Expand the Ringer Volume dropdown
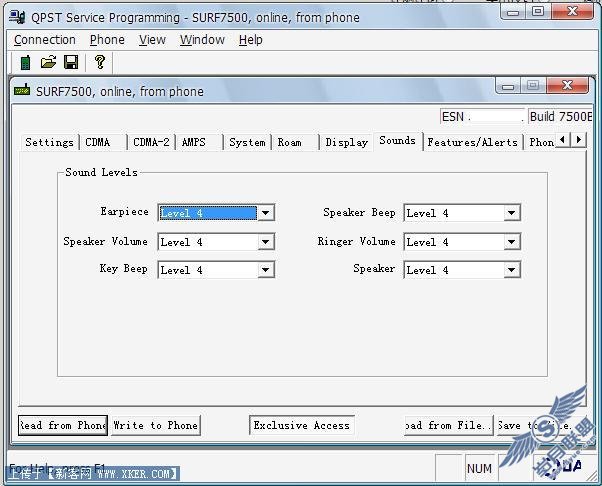The height and width of the screenshot is (486, 602). point(511,242)
